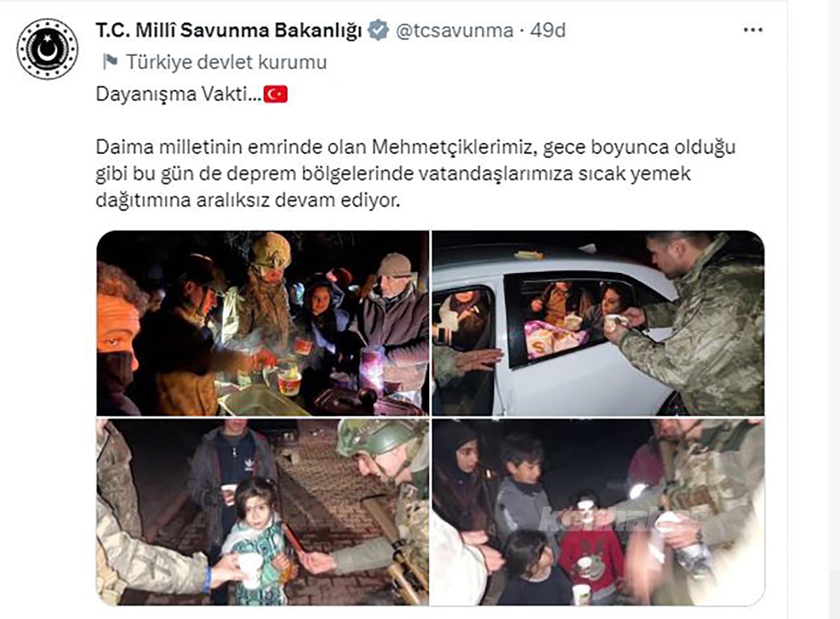Open photo of soldier handing food into white car

click(x=598, y=323)
